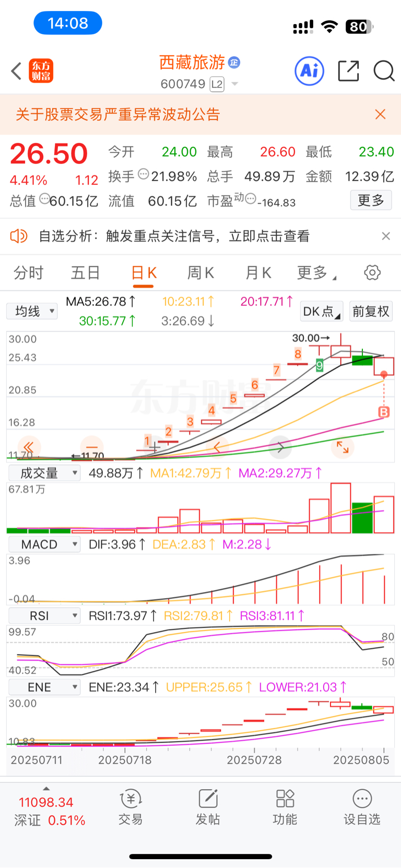Switch to the 五日 tab
Screen dimensions: 401x868
click(86, 272)
